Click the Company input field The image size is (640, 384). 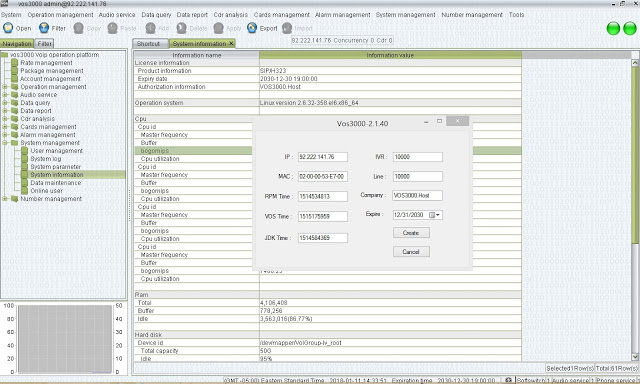click(x=417, y=195)
